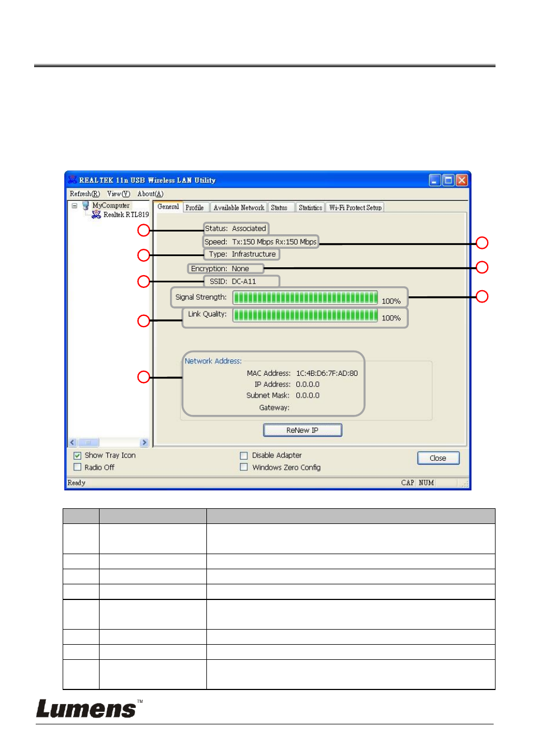
Task: Click the Encryption value 'None'
Action: click(240, 269)
